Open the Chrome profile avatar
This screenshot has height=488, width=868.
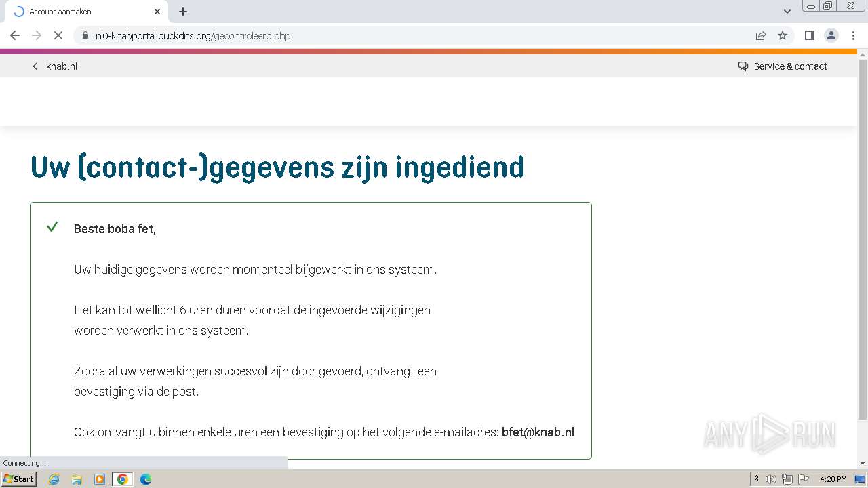[831, 35]
